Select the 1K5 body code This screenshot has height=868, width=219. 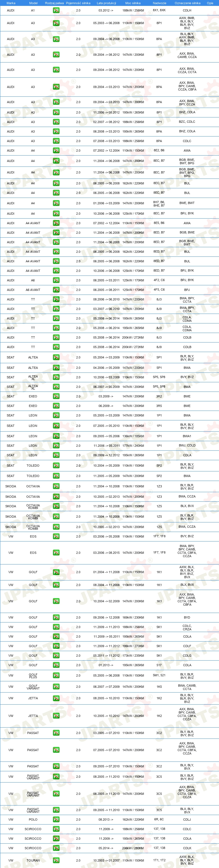(159, 687)
